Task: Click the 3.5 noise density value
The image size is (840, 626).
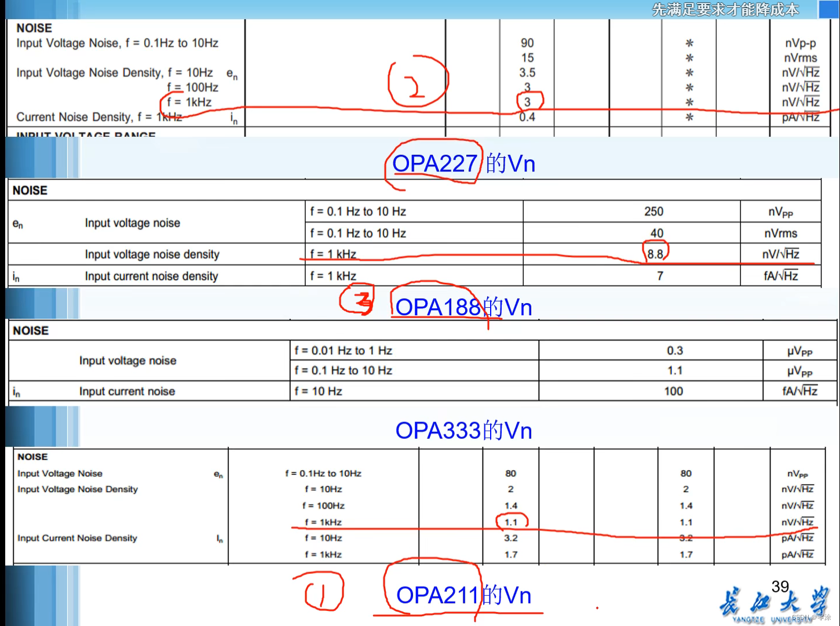Action: (x=527, y=72)
